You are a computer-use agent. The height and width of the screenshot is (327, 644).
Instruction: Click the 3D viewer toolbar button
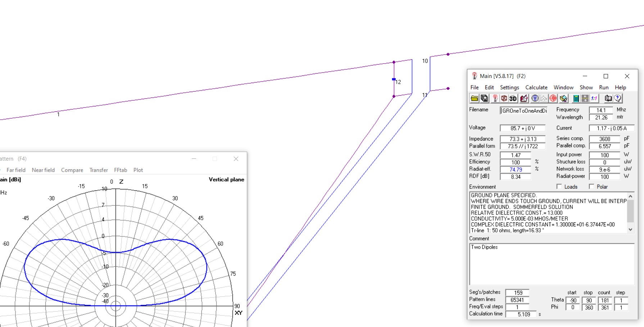tap(513, 98)
